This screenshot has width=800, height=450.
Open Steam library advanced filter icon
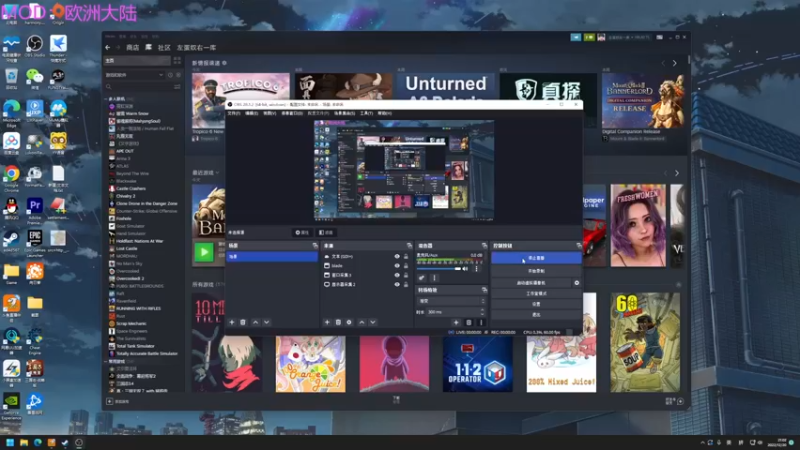[x=177, y=87]
